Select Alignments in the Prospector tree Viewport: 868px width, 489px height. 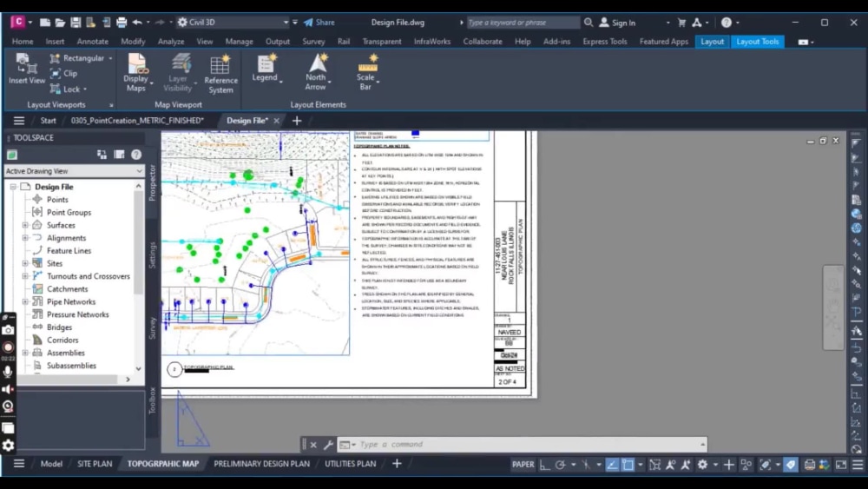(x=66, y=238)
